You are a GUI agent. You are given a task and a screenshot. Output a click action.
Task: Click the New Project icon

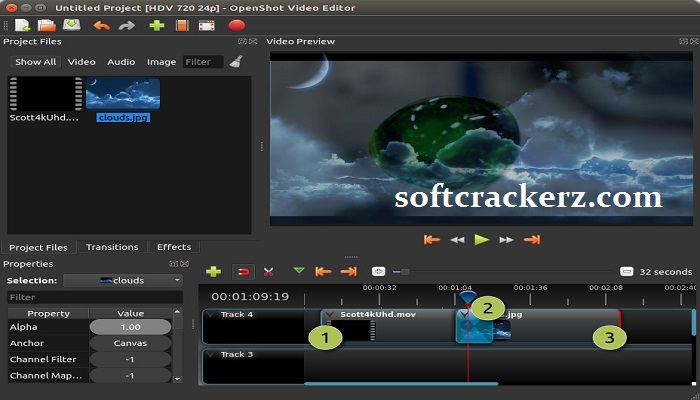click(22, 25)
